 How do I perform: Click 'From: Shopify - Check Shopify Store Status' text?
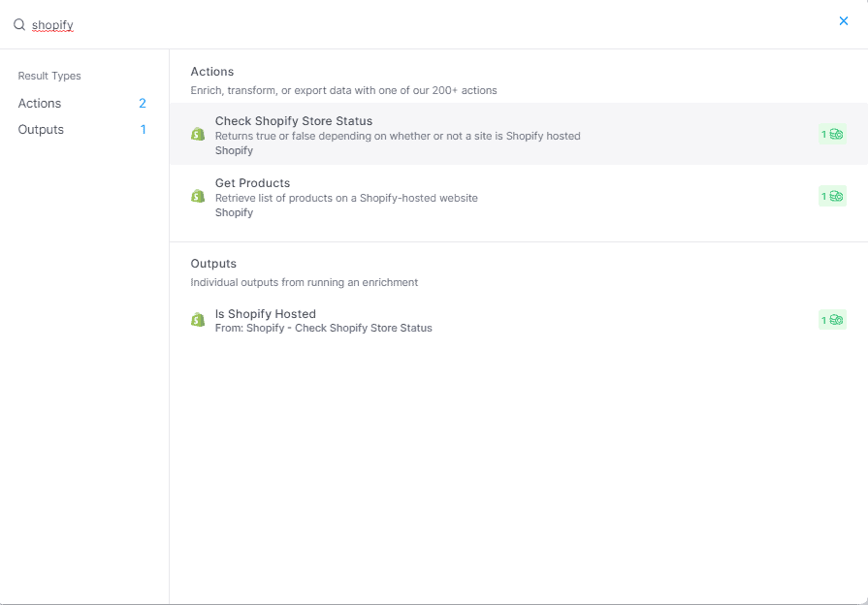(x=323, y=328)
